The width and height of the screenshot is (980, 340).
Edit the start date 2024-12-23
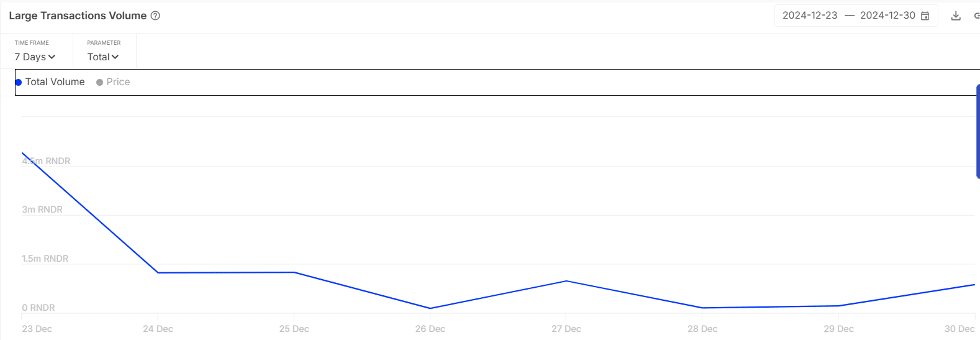pyautogui.click(x=810, y=16)
